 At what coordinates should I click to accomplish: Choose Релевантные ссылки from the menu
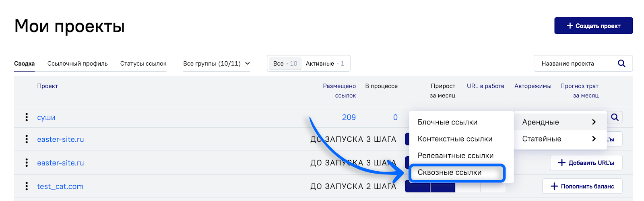[461, 155]
